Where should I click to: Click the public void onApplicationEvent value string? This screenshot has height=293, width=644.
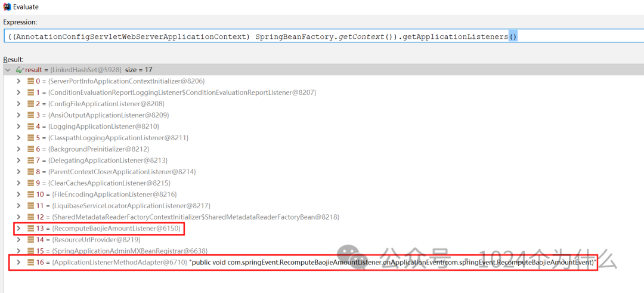(393, 262)
